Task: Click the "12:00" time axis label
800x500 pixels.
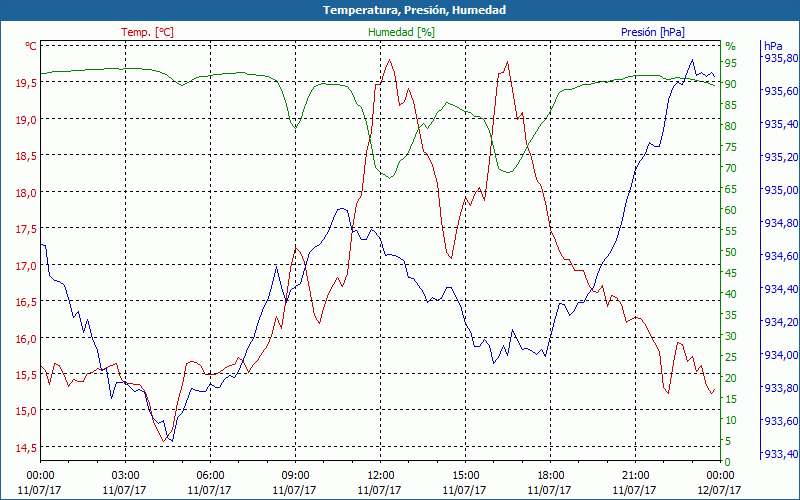Action: (381, 476)
